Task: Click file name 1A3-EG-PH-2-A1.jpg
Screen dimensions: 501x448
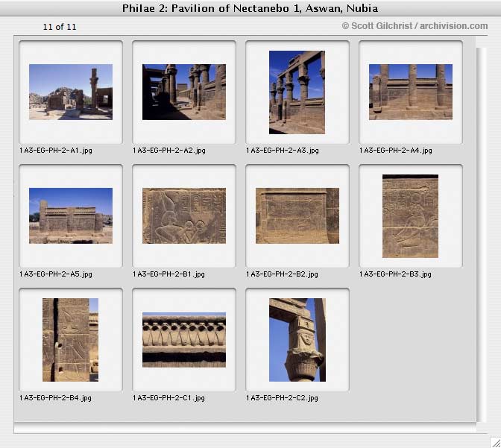Action: (56, 150)
